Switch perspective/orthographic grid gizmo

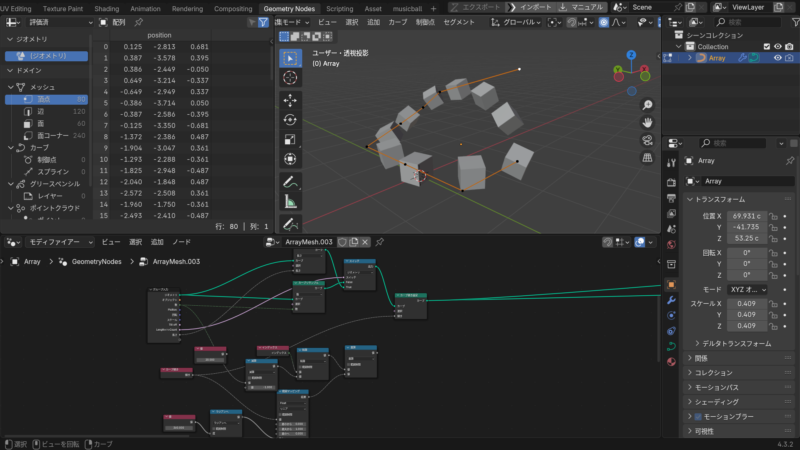click(x=647, y=158)
